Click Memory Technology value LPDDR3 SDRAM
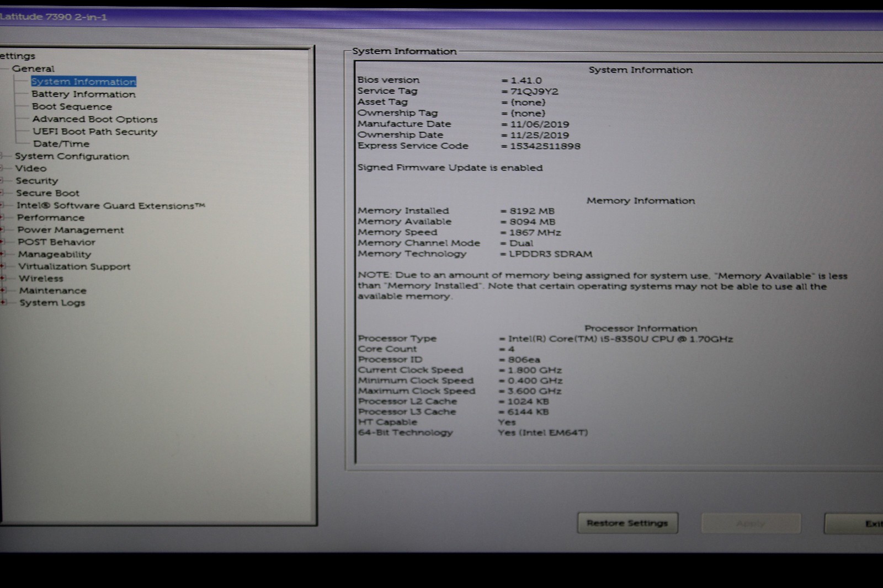The width and height of the screenshot is (883, 588). [551, 254]
